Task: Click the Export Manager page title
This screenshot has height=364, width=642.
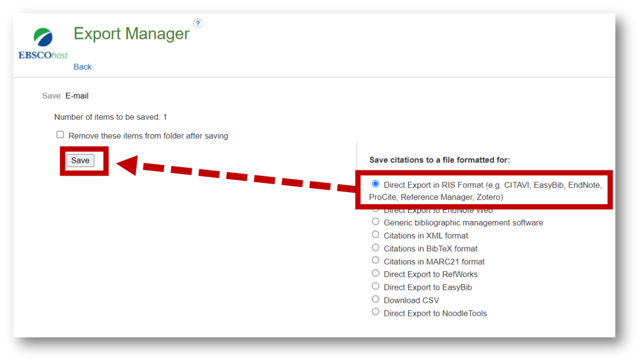Action: tap(132, 34)
